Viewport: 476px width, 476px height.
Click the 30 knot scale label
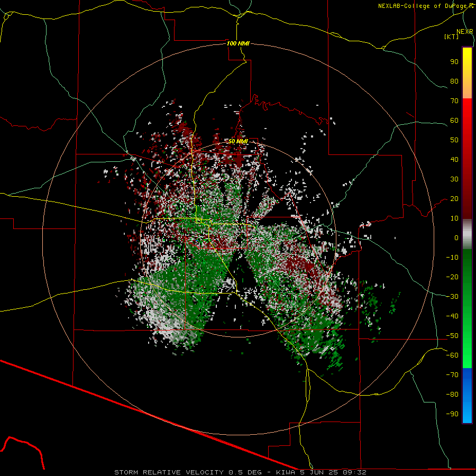[454, 179]
